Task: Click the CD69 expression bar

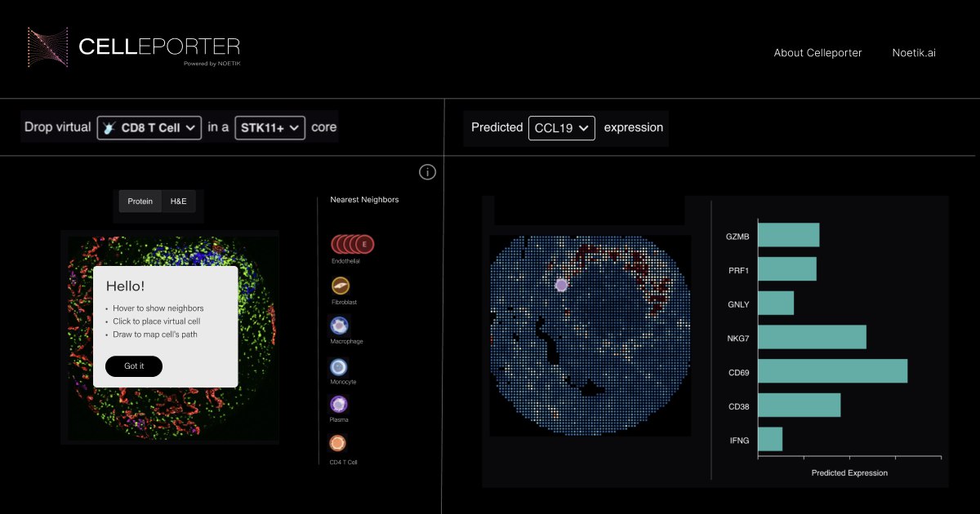Action: coord(832,371)
